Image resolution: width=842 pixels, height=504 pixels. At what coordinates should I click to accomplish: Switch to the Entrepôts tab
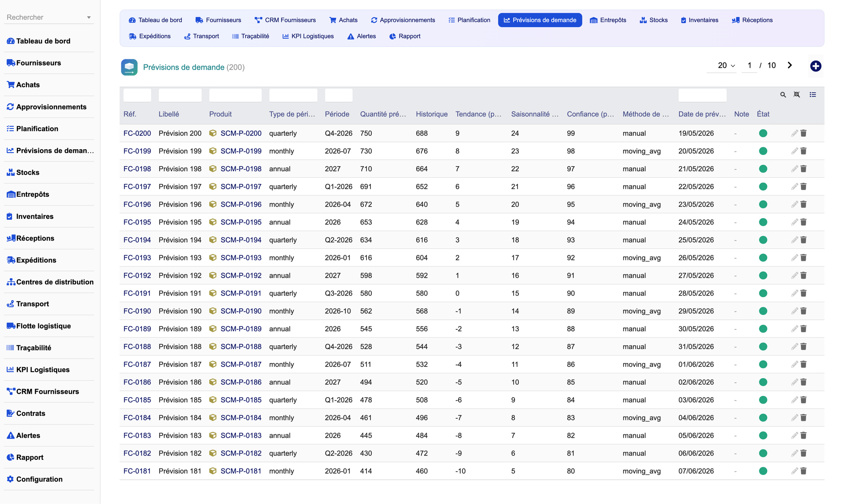pyautogui.click(x=608, y=20)
